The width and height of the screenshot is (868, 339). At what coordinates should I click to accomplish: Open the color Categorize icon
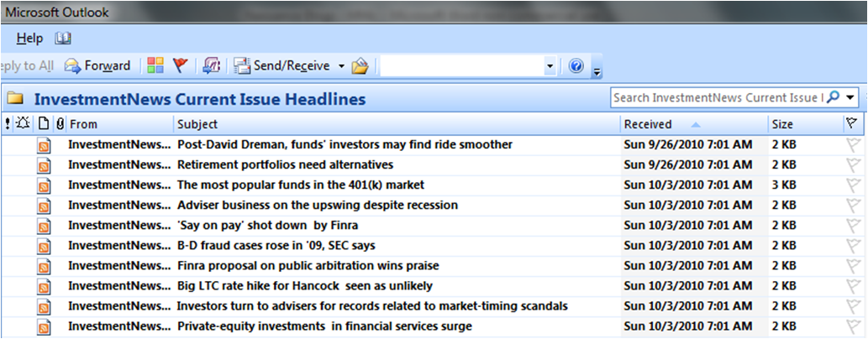(155, 65)
